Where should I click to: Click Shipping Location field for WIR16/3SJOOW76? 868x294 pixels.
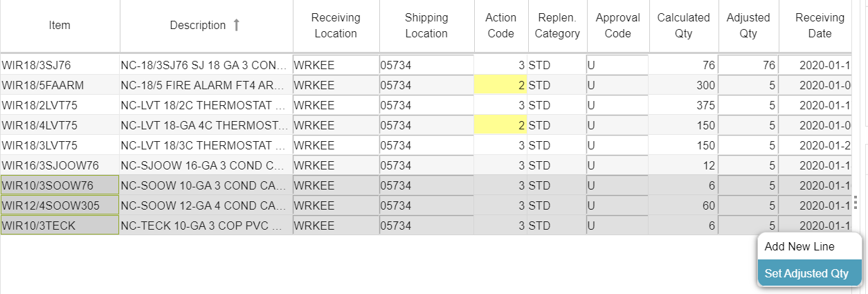coord(426,166)
